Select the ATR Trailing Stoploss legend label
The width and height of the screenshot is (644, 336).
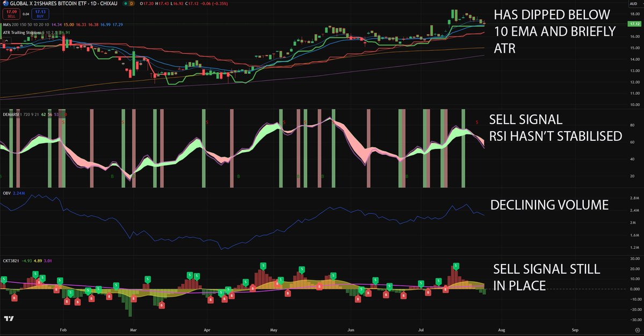22,32
